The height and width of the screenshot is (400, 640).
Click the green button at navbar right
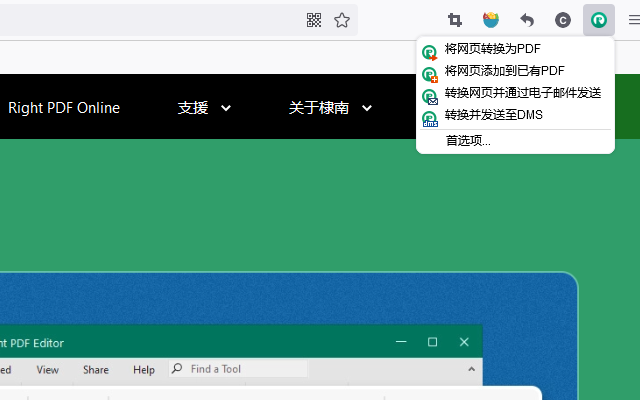[x=627, y=107]
